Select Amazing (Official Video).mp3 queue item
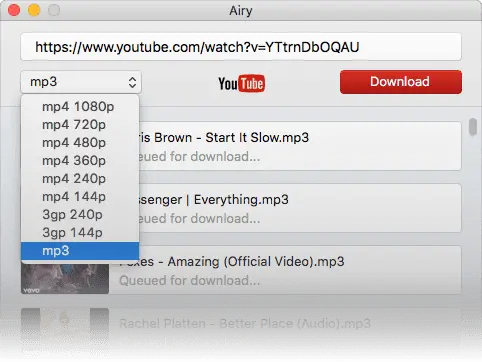The width and height of the screenshot is (482, 362). click(x=241, y=270)
